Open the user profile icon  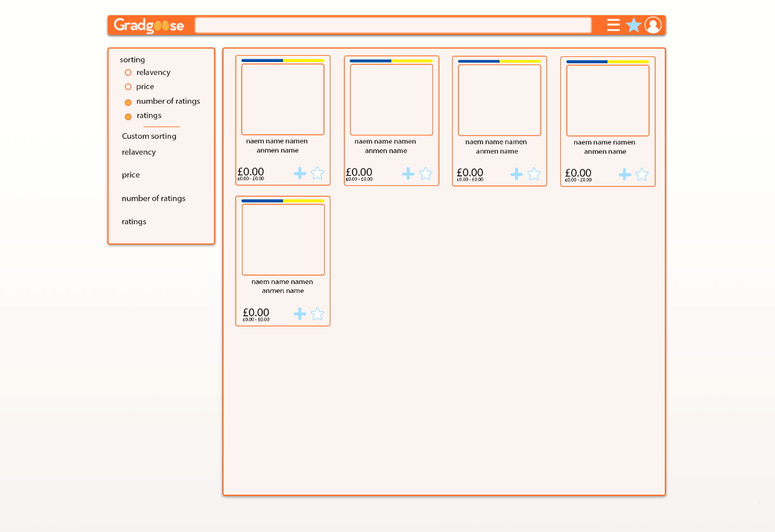click(x=653, y=25)
